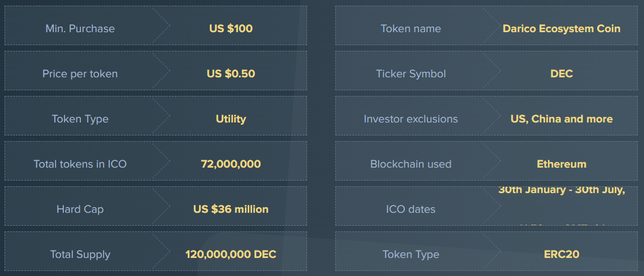This screenshot has height=276, width=644.
Task: Select the Darico Ecosystem Coin text
Action: (561, 29)
